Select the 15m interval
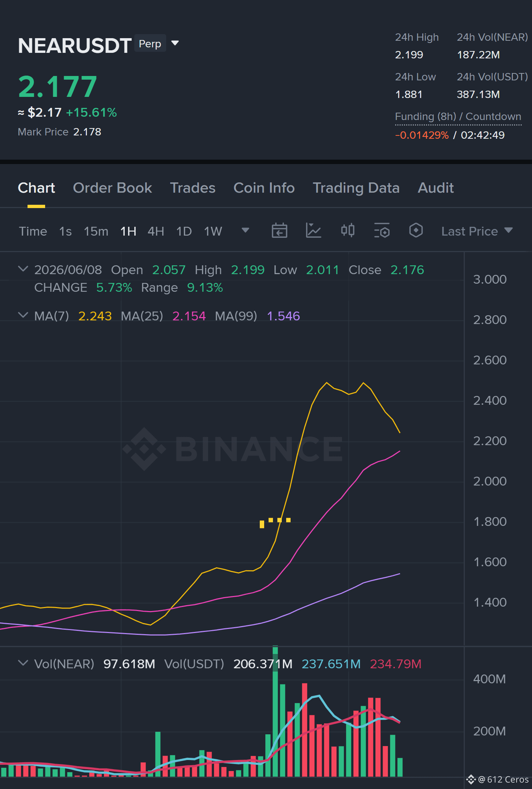532x789 pixels. coord(96,231)
